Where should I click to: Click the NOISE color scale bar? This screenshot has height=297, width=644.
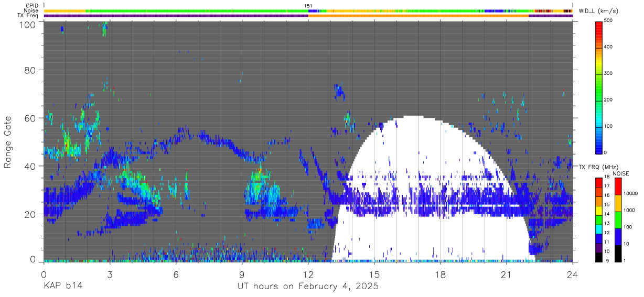618,219
